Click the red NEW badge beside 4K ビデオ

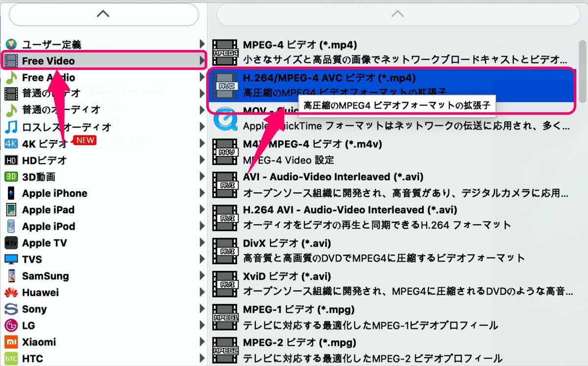click(x=84, y=140)
